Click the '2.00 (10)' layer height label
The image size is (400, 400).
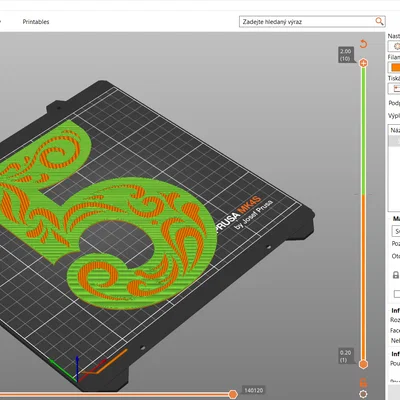(345, 55)
